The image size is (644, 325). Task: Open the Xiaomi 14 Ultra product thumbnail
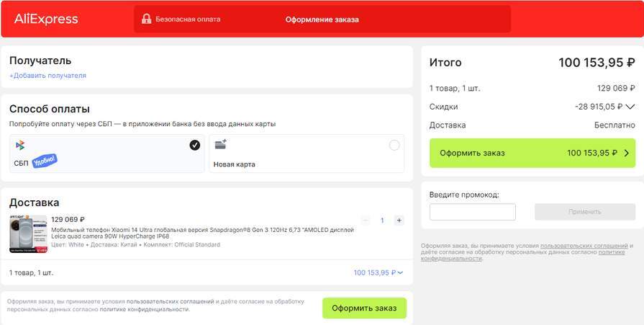[28, 233]
